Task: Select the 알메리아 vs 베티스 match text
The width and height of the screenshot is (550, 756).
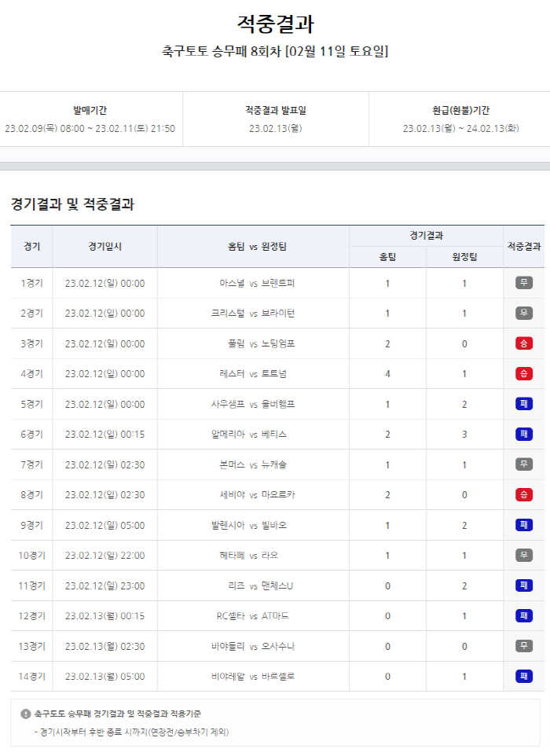Action: click(x=253, y=434)
